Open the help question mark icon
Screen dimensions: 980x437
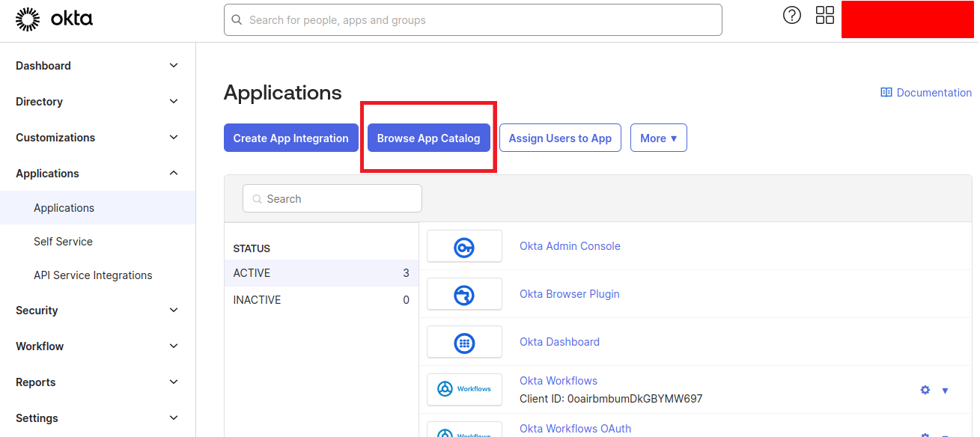tap(791, 16)
